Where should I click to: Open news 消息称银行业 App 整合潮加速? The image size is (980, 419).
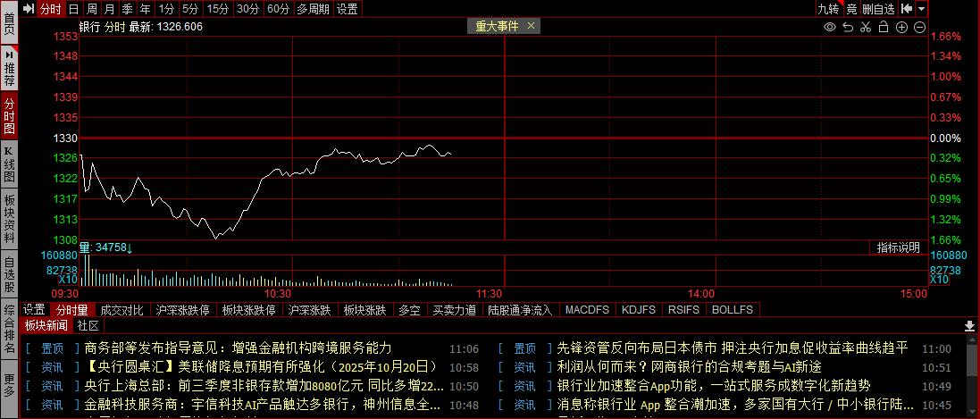tap(735, 405)
